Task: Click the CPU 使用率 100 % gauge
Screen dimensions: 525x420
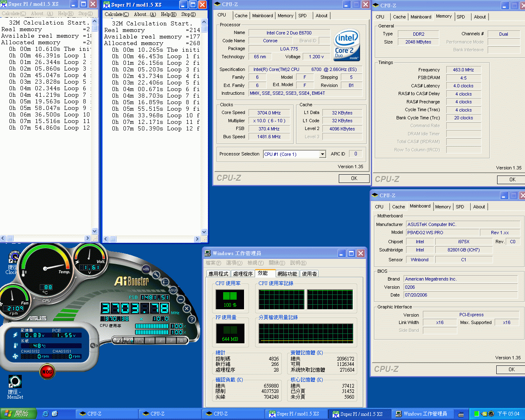Action: (230, 299)
